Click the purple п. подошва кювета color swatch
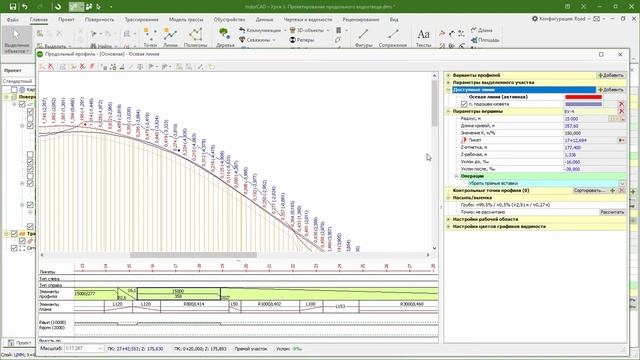The image size is (640, 360). (583, 104)
